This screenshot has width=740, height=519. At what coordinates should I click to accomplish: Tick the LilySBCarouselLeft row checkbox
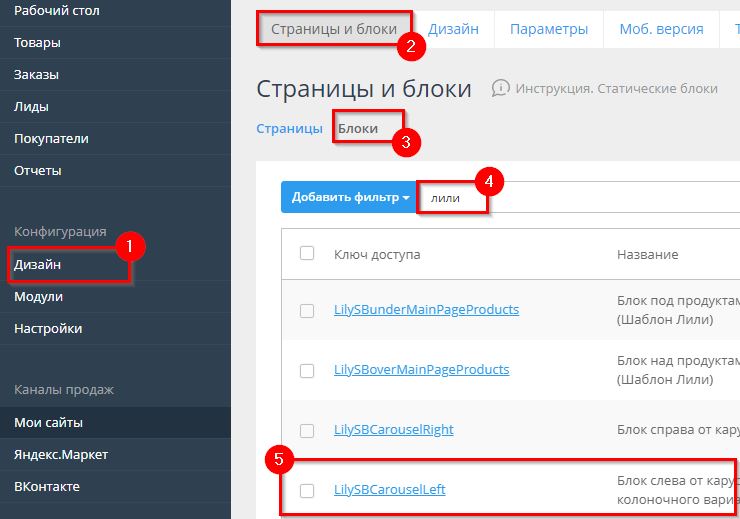coord(307,490)
